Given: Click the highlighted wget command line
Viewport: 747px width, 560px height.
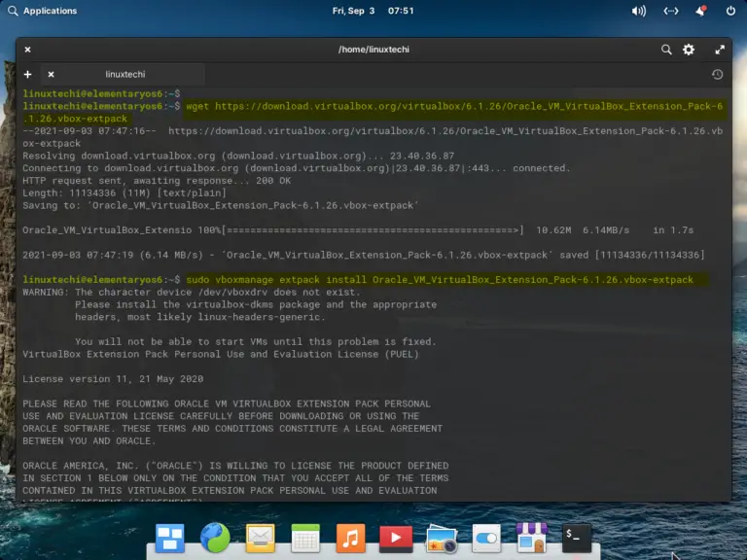Looking at the screenshot, I should click(373, 113).
